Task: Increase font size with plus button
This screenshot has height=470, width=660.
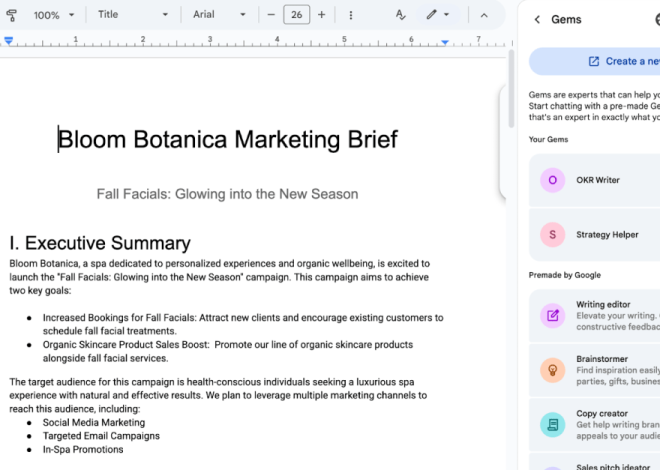Action: tap(322, 15)
